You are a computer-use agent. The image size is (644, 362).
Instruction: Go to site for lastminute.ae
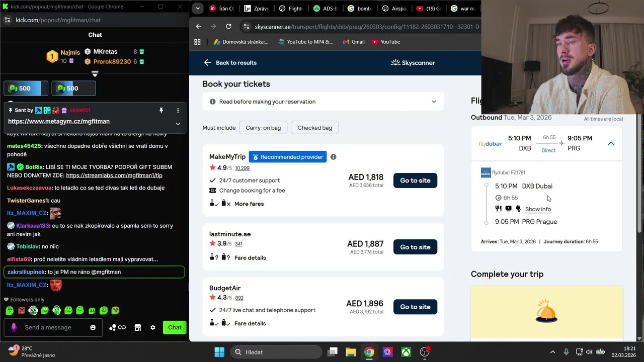pos(415,247)
